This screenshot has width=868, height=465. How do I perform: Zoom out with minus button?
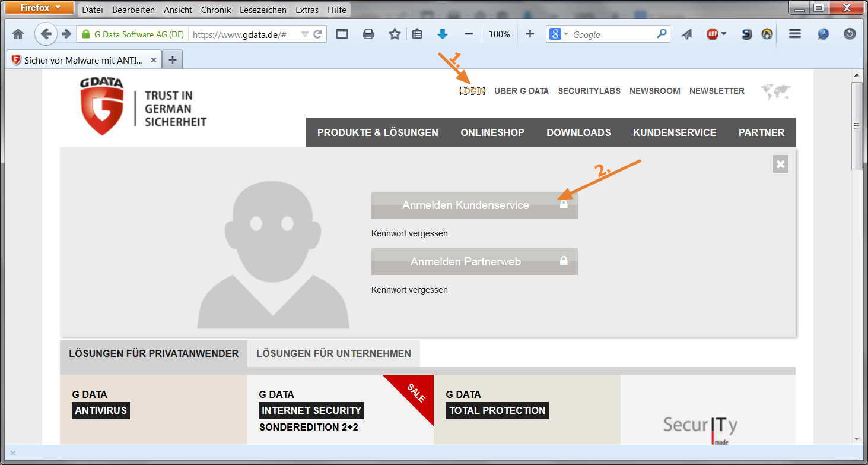coord(469,34)
